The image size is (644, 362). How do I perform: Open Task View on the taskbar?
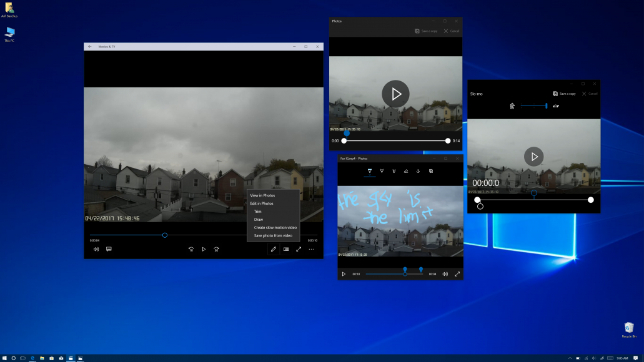23,358
